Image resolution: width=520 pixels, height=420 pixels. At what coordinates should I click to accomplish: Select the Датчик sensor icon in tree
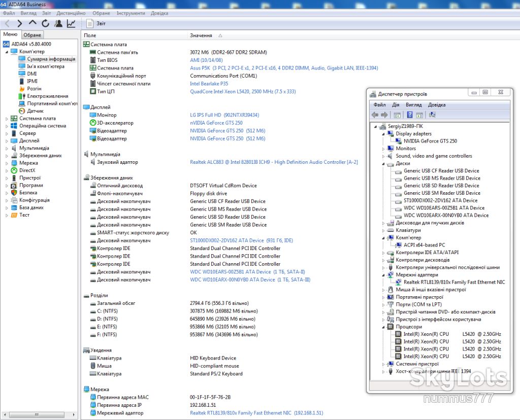coord(22,111)
